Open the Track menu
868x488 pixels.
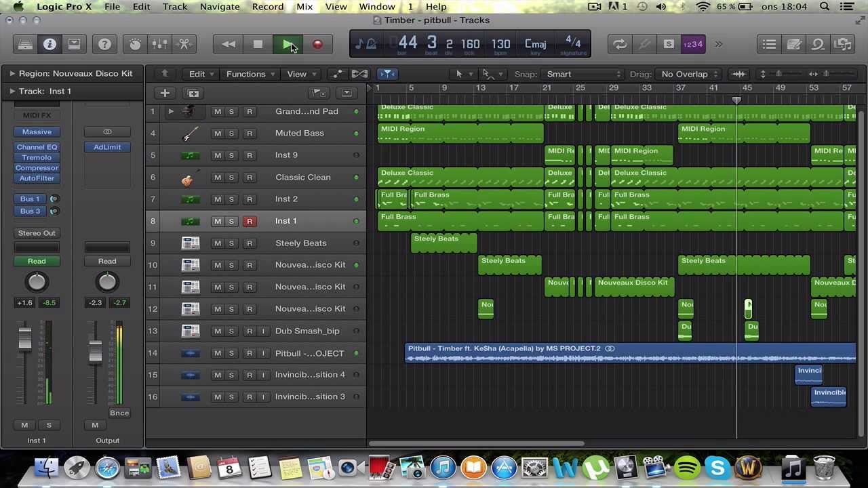pos(175,7)
